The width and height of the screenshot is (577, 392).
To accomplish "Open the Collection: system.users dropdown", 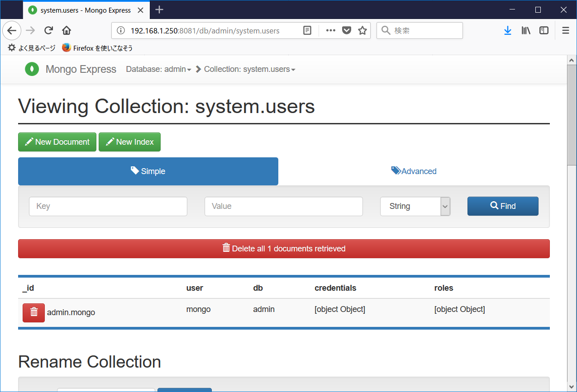I will coord(249,69).
